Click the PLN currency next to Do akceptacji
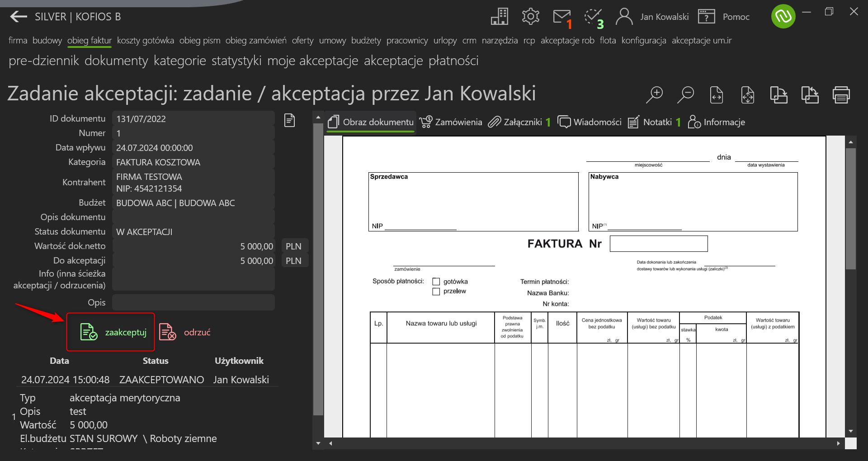This screenshot has height=461, width=868. (293, 261)
